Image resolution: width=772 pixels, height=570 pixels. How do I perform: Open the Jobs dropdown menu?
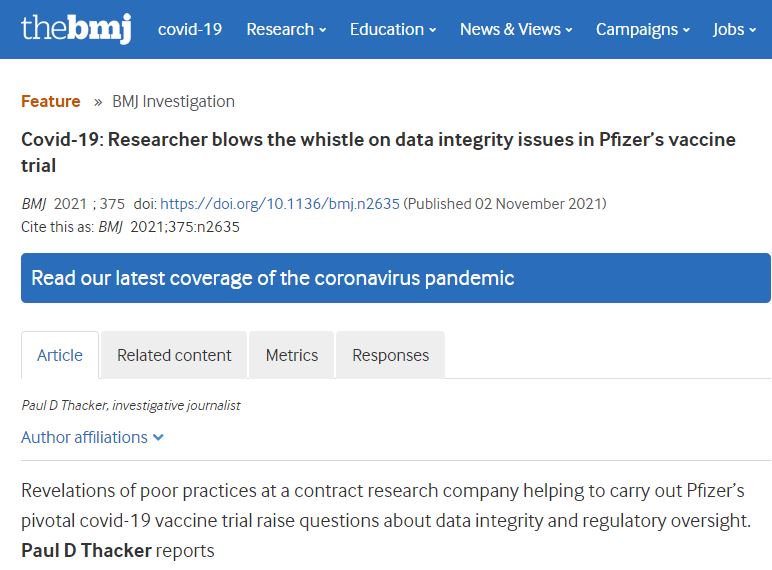click(734, 29)
